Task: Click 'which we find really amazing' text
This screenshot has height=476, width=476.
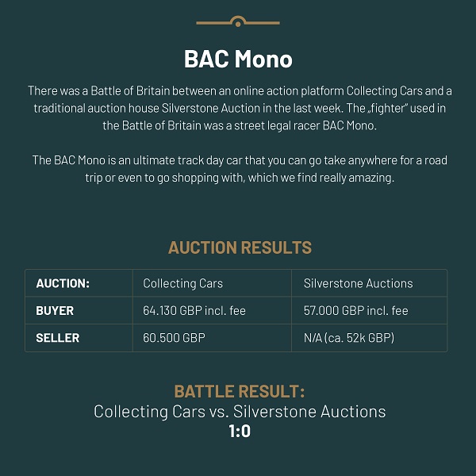Action: tap(321, 178)
